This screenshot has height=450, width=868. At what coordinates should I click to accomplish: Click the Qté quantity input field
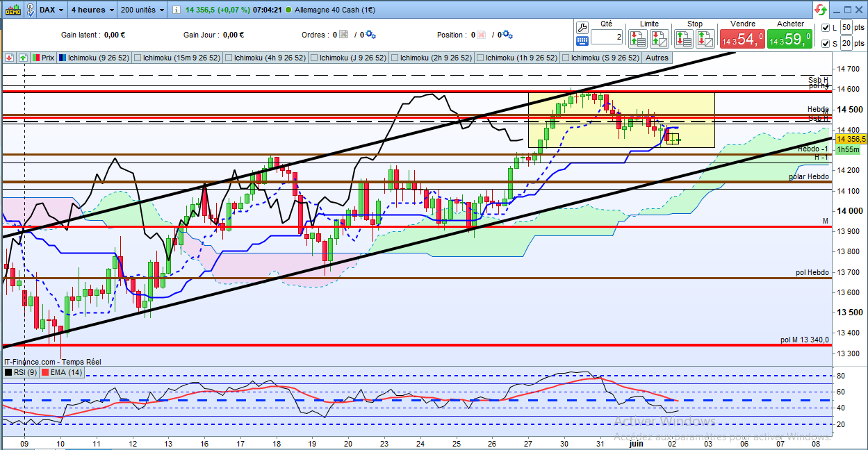pyautogui.click(x=606, y=37)
